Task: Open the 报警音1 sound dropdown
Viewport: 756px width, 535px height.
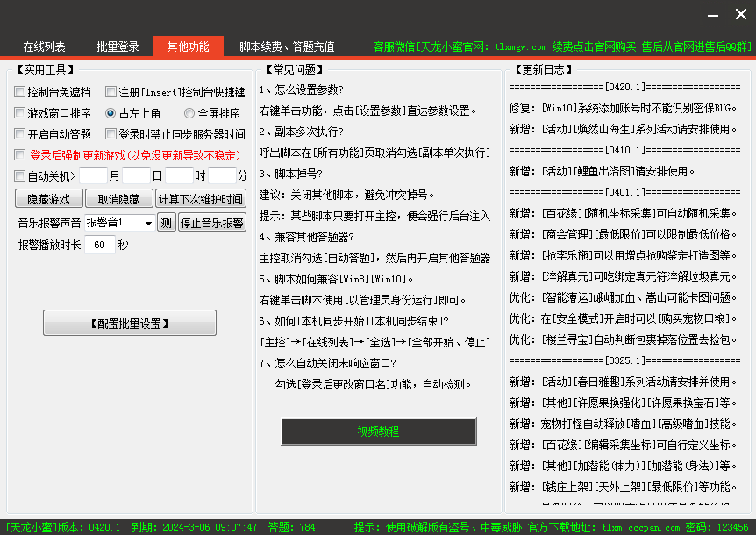Action: [x=119, y=222]
